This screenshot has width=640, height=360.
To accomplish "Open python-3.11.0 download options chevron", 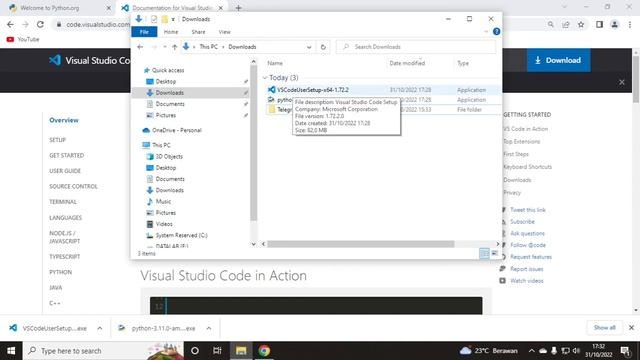I will 209,328.
